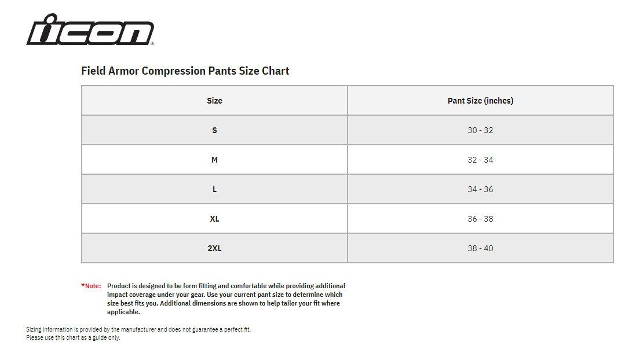Click the 36 - 38 pant size value

click(x=480, y=219)
